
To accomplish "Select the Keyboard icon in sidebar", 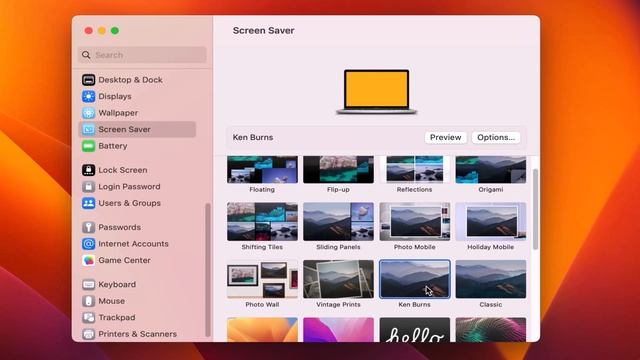I will 89,284.
